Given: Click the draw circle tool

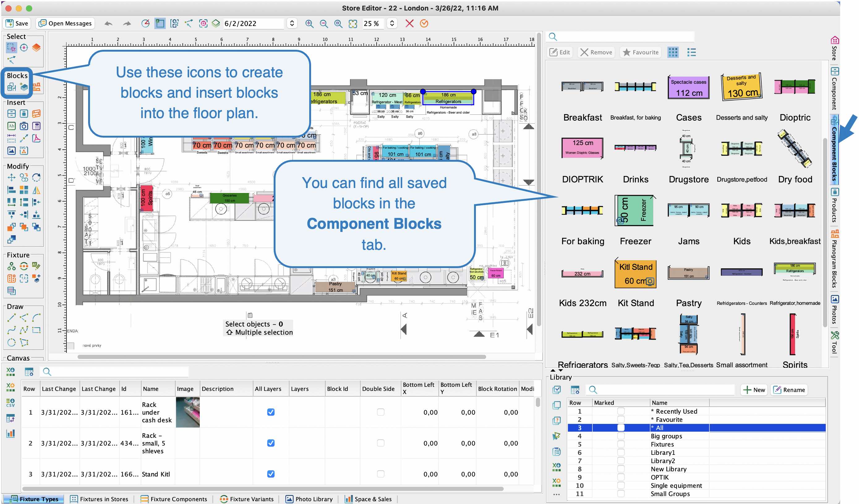Looking at the screenshot, I should coord(11,343).
